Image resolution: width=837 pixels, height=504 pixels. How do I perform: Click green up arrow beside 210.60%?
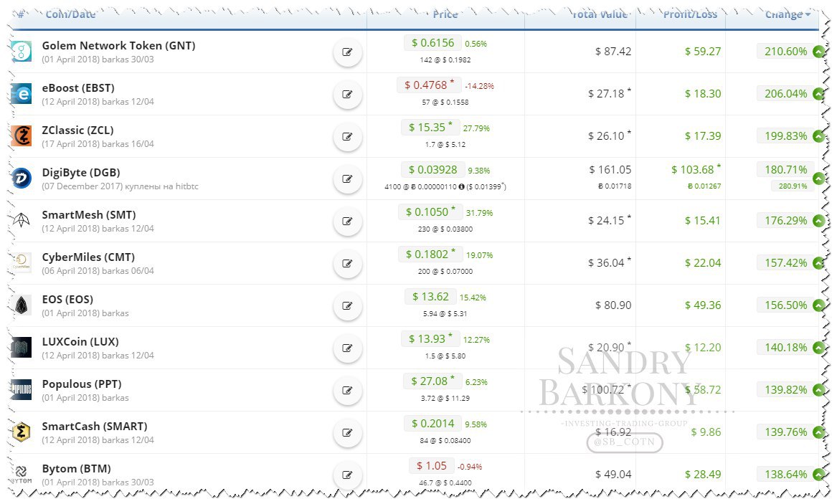[x=818, y=52]
